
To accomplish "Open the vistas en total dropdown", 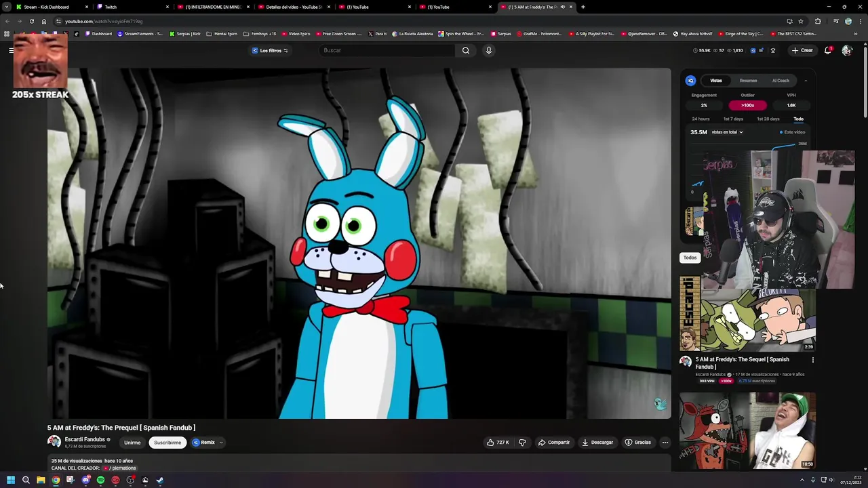I will (x=727, y=132).
